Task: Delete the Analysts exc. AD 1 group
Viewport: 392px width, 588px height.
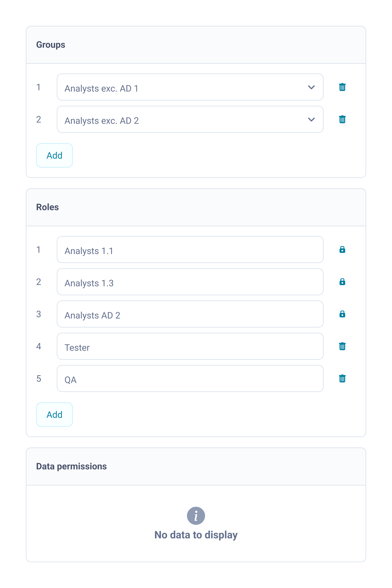Action: (342, 87)
